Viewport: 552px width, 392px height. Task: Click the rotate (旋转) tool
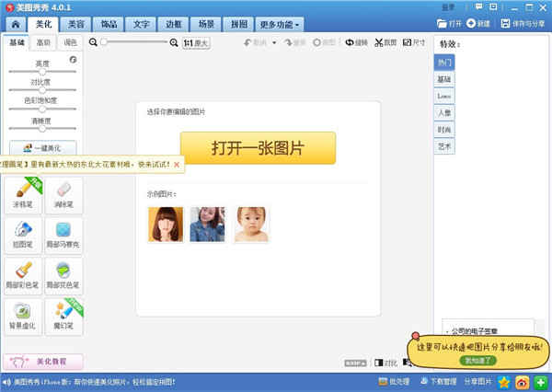356,42
